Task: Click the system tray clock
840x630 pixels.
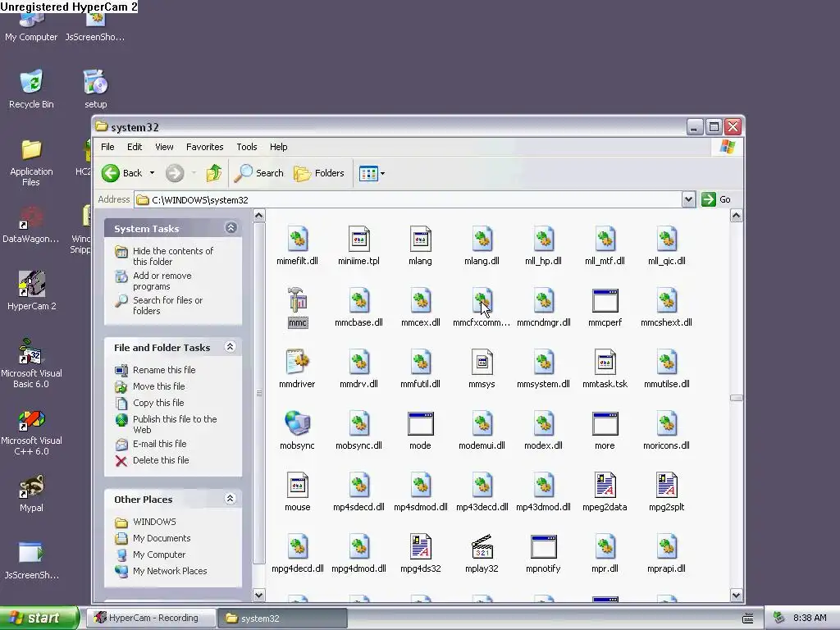Action: tap(810, 619)
